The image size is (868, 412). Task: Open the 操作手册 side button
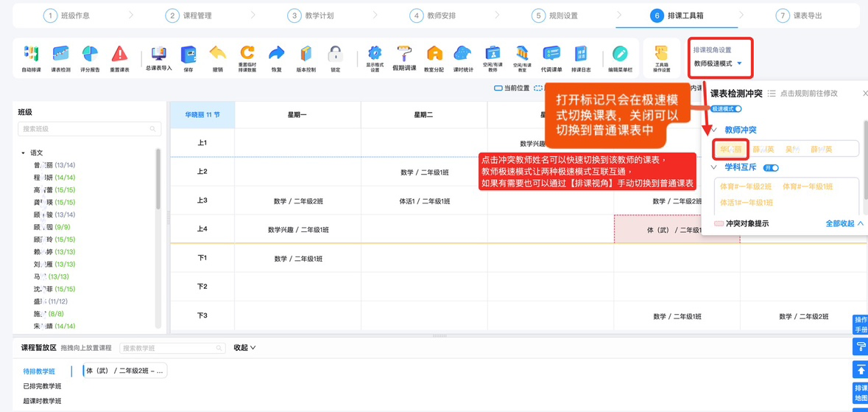[860, 324]
